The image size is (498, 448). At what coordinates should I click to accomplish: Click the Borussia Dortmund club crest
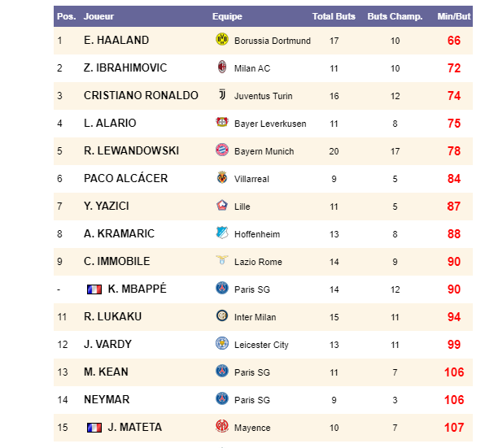click(x=221, y=40)
